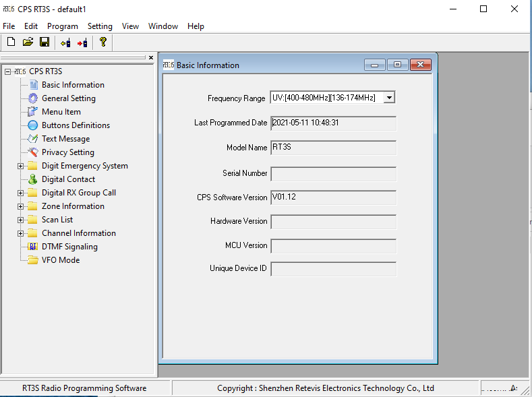
Task: Open the Program menu
Action: click(63, 26)
